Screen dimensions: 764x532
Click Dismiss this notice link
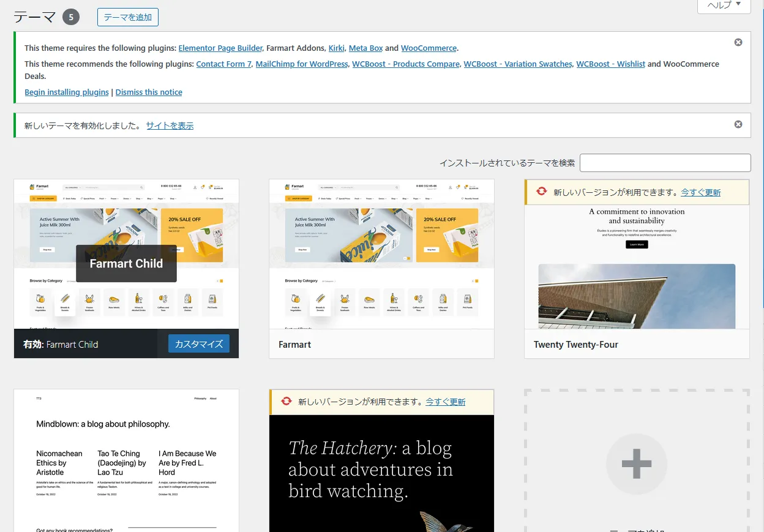tap(149, 92)
